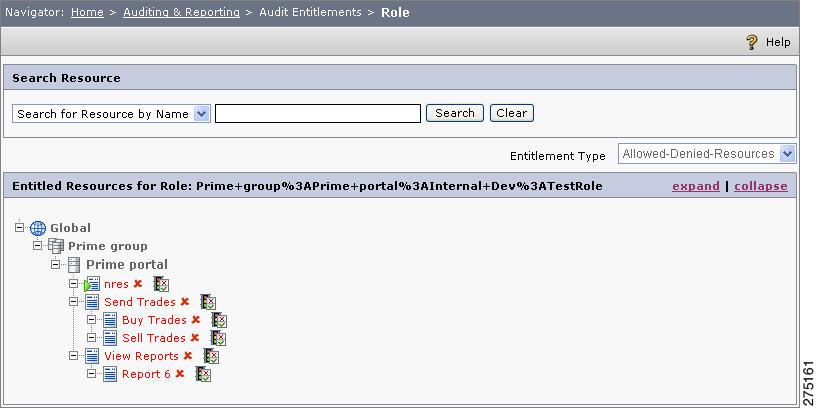Click the red X beside nres
The image size is (816, 408).
tap(137, 284)
